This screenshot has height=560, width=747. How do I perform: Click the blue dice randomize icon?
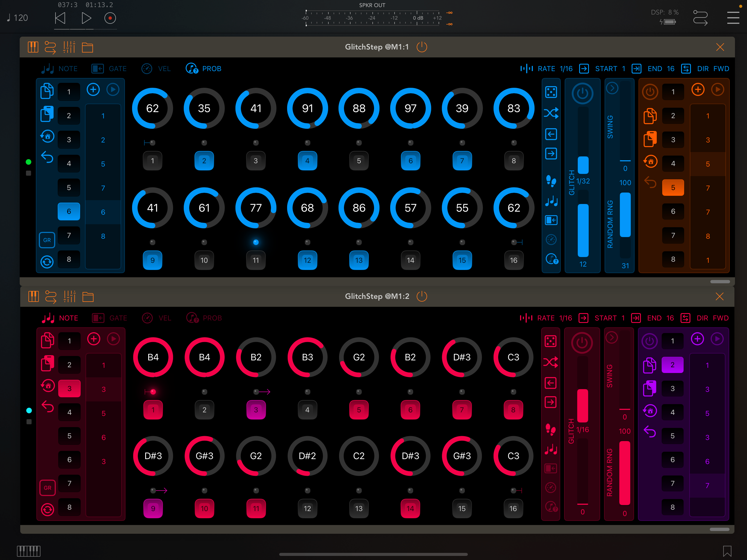(551, 92)
